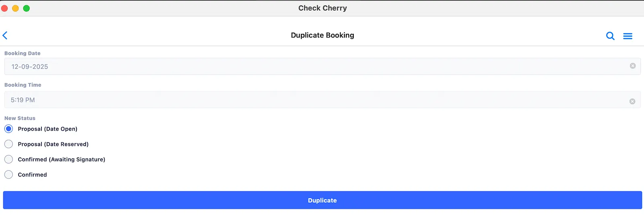This screenshot has width=644, height=220.
Task: Click the Duplicate button
Action: (x=322, y=200)
